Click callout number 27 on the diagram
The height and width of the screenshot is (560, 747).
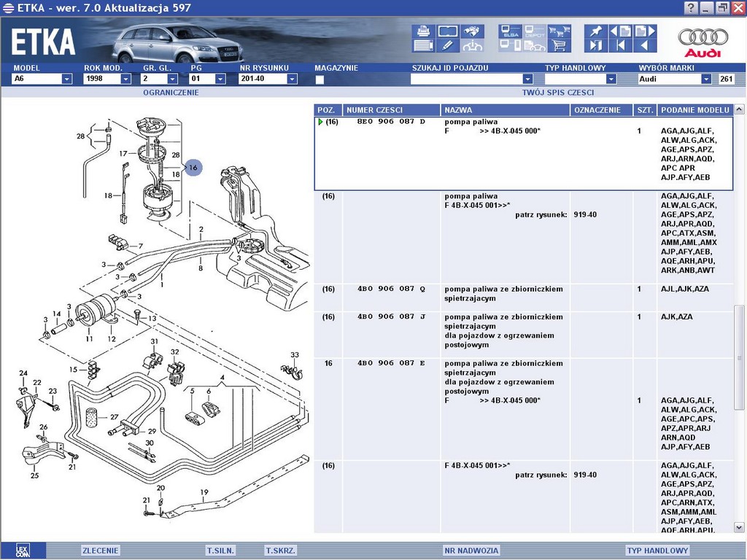click(x=115, y=417)
